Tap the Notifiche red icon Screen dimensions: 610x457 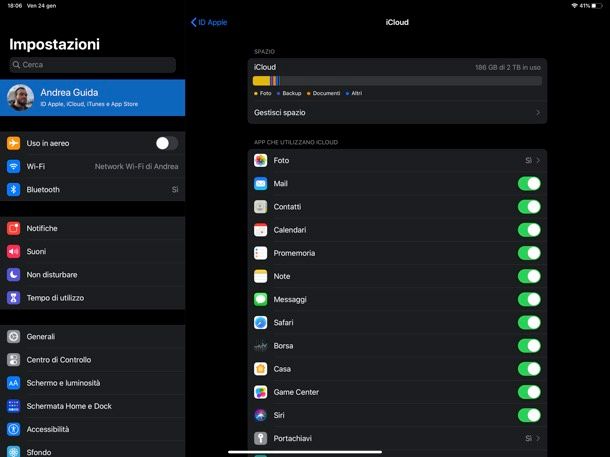pos(13,228)
